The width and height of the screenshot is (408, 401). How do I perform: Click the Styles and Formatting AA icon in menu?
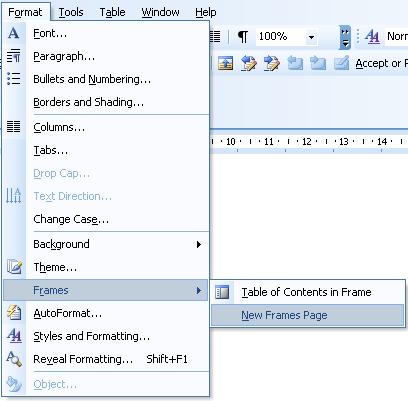(x=14, y=336)
